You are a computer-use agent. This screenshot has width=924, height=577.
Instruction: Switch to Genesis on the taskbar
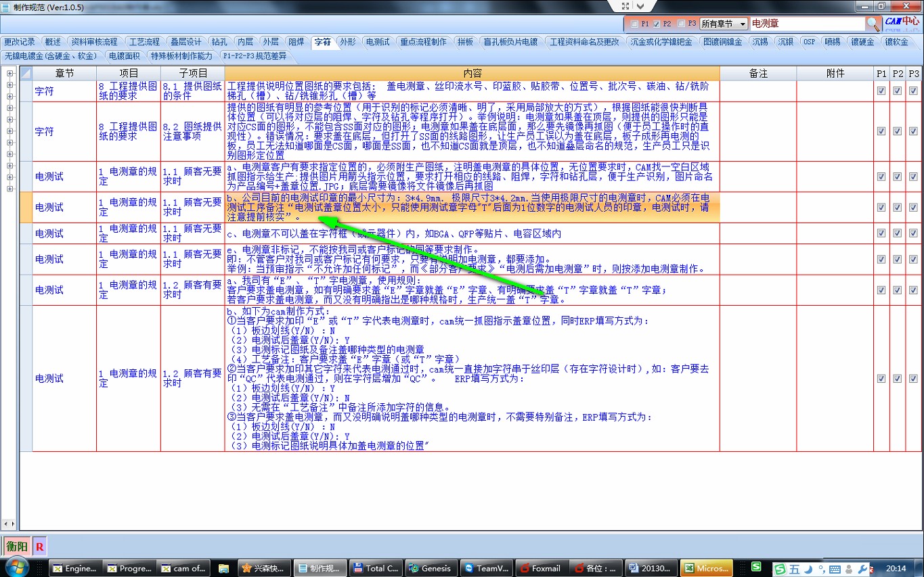click(430, 568)
